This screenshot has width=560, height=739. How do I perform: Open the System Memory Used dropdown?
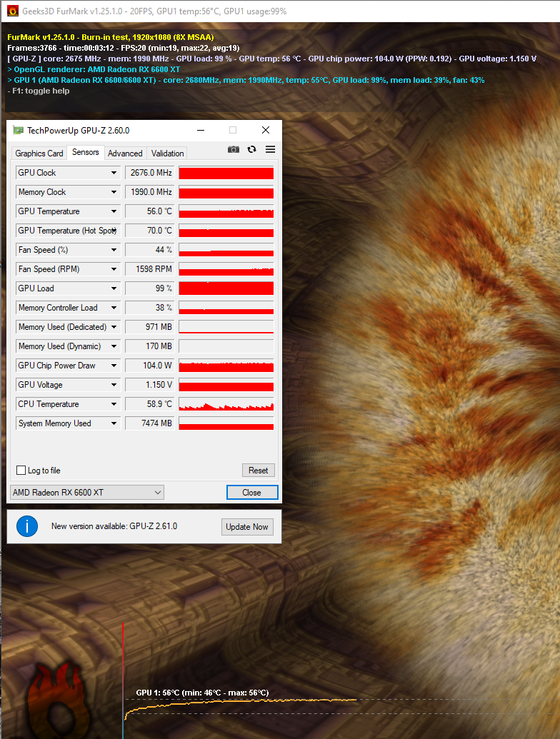(114, 423)
